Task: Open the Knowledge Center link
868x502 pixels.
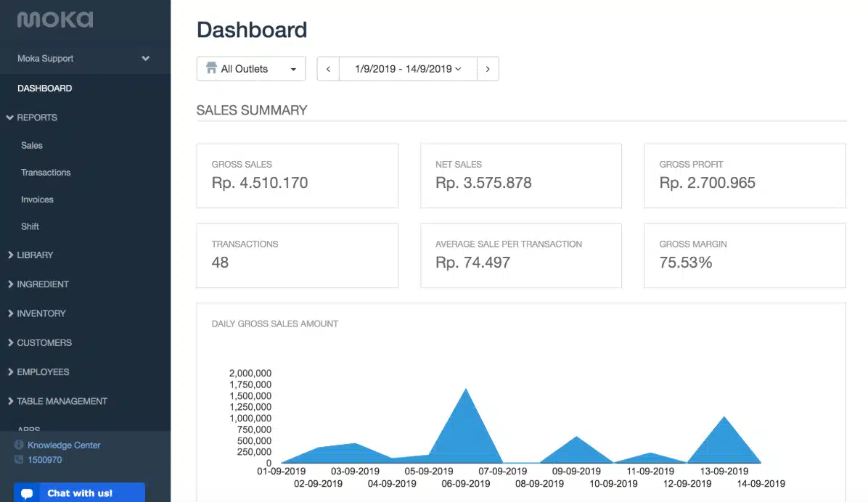Action: [x=64, y=445]
